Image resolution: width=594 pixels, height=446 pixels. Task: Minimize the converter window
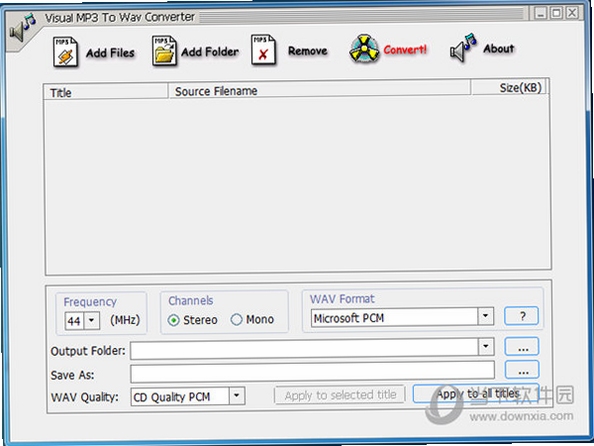(x=540, y=13)
